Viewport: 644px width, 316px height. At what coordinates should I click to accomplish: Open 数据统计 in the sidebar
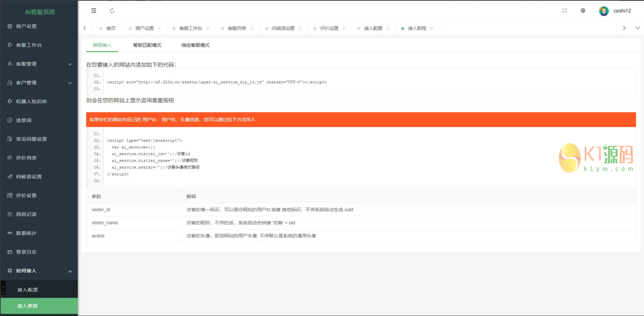39,233
